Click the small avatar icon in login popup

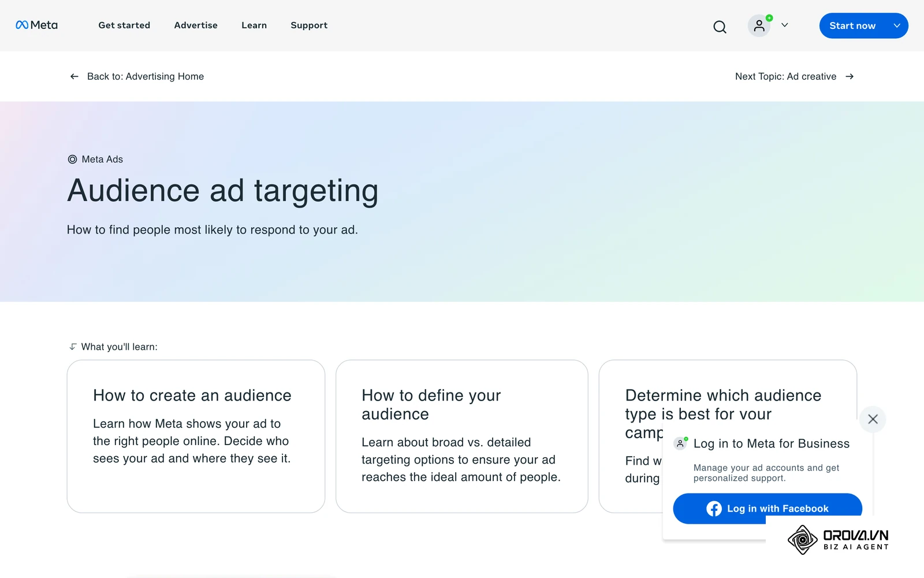681,443
